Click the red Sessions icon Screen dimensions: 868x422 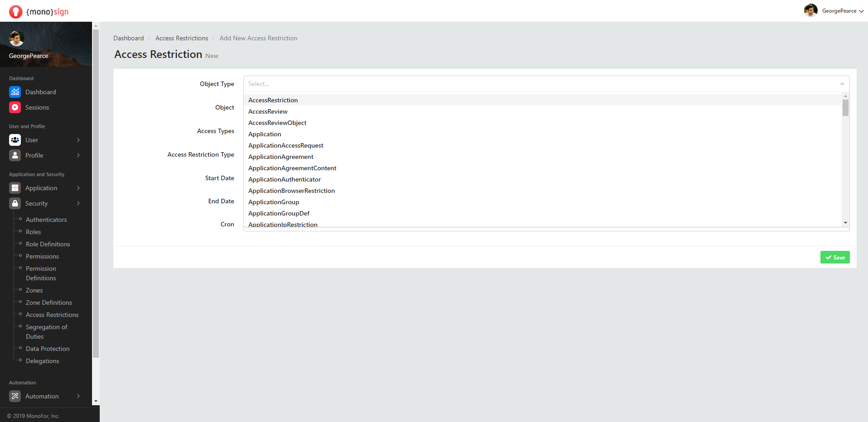click(15, 107)
